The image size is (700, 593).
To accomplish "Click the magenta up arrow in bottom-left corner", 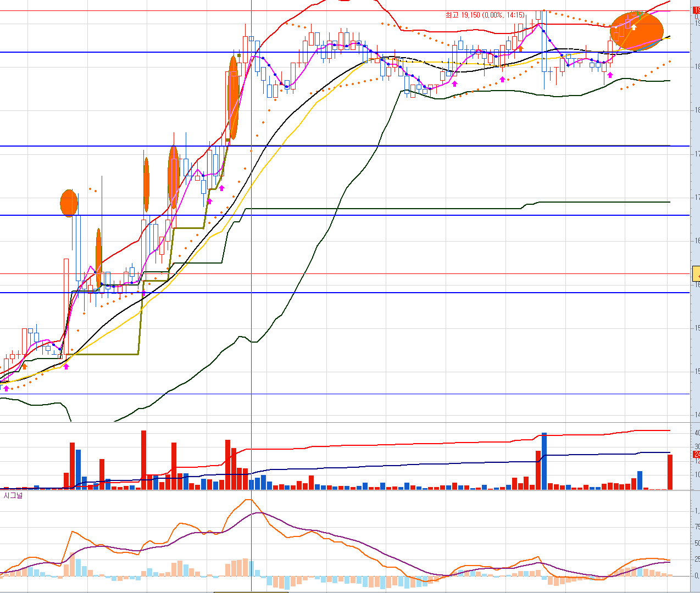I will 6,388.
